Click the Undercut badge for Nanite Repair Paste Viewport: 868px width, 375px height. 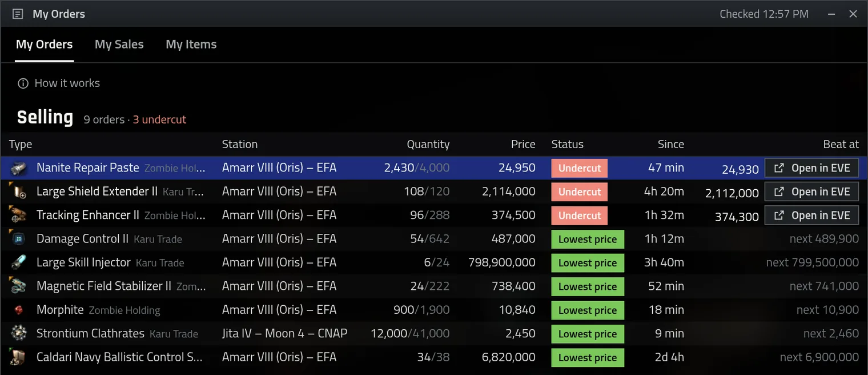tap(579, 168)
